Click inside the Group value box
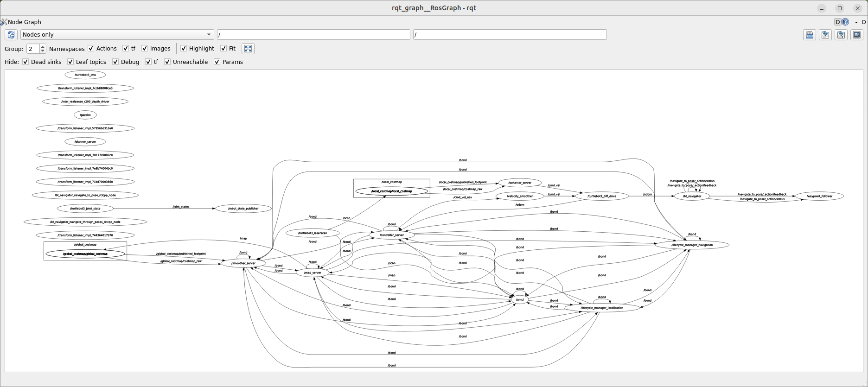 [33, 49]
